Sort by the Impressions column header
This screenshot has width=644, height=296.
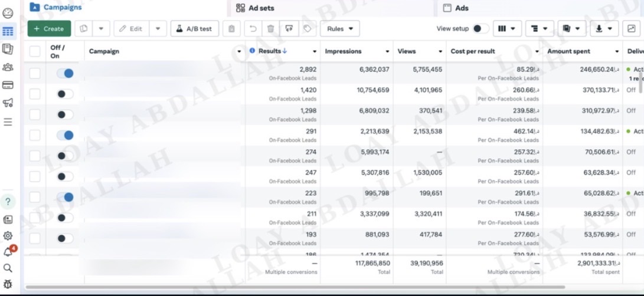click(x=344, y=51)
